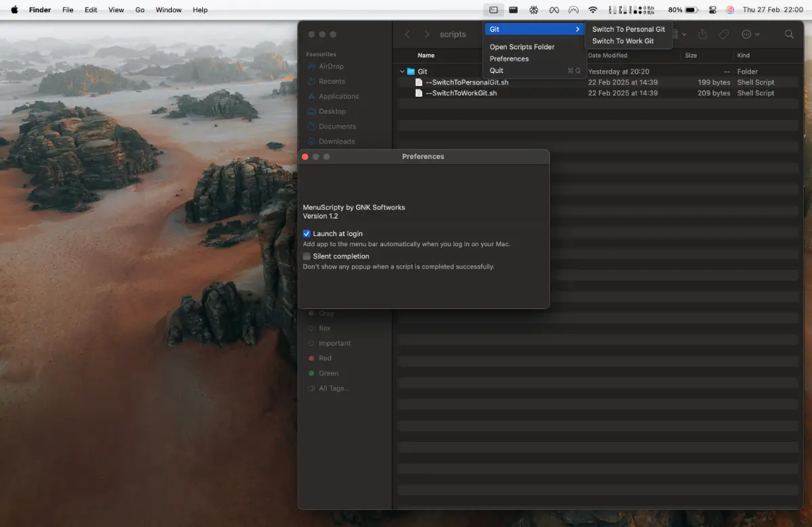
Task: Select Switch To Personal Git
Action: click(628, 29)
